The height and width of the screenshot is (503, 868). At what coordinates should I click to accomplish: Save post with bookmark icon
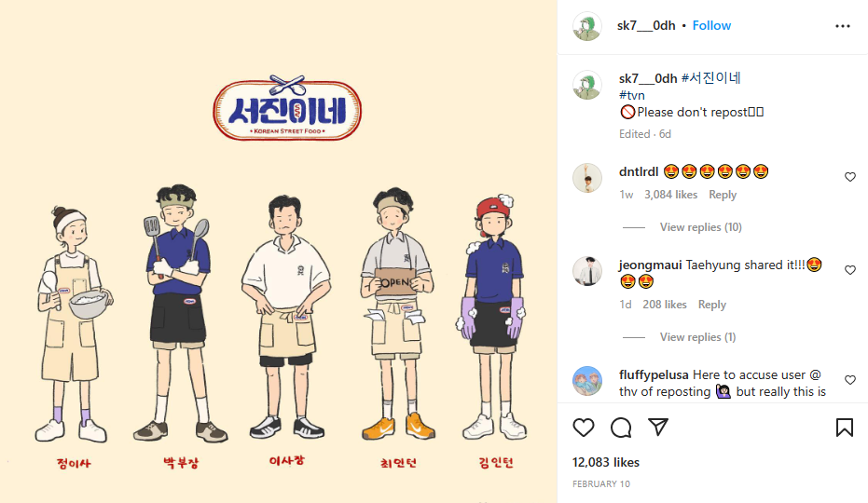click(x=844, y=428)
